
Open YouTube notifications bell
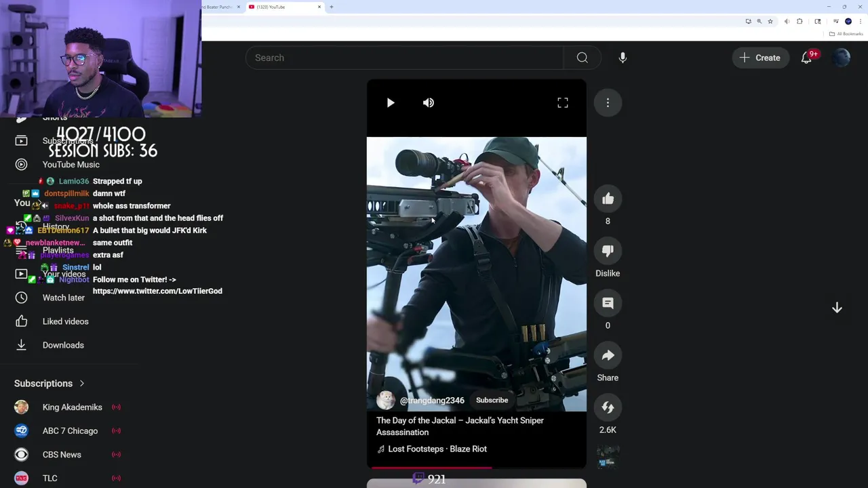806,58
